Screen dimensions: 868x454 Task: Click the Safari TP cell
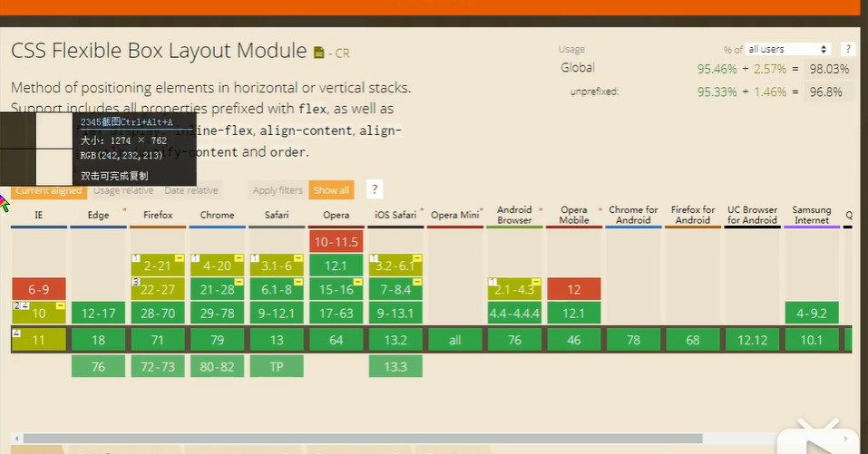point(277,367)
